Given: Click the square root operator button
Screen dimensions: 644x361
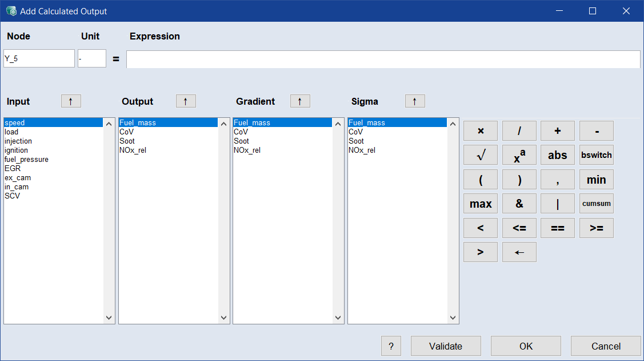Looking at the screenshot, I should (x=480, y=155).
